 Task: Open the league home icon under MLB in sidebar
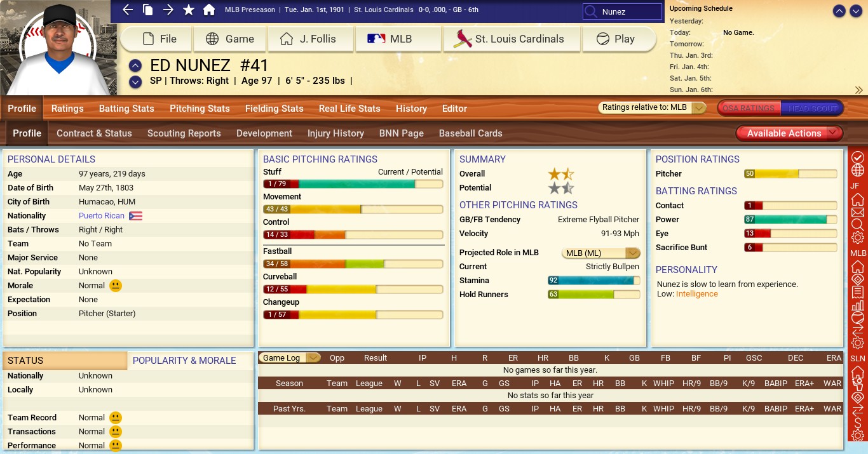tap(858, 267)
